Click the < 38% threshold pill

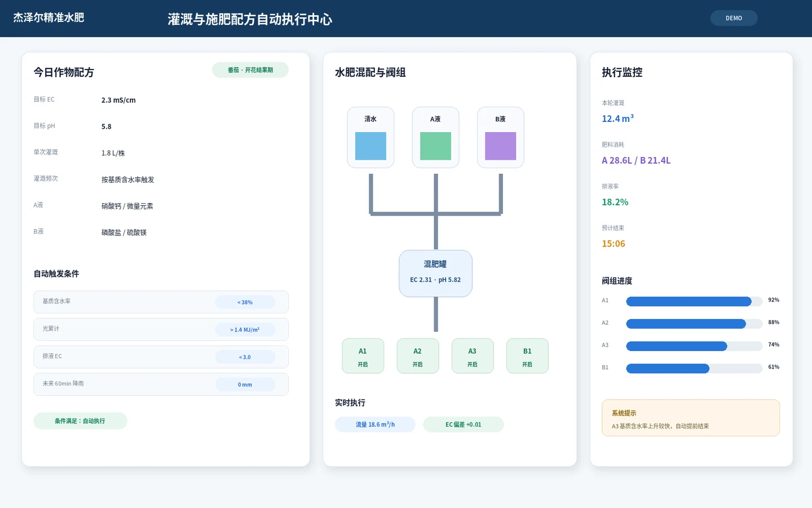tap(245, 302)
